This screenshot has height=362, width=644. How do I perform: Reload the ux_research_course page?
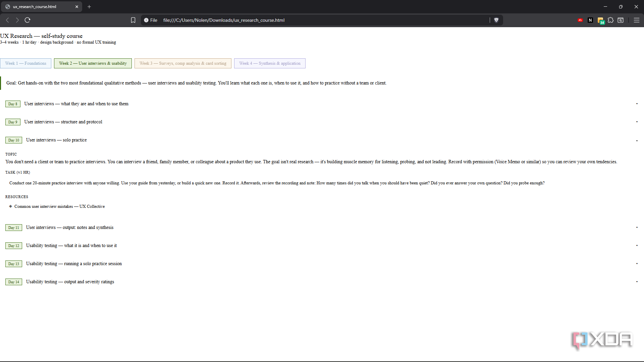28,20
